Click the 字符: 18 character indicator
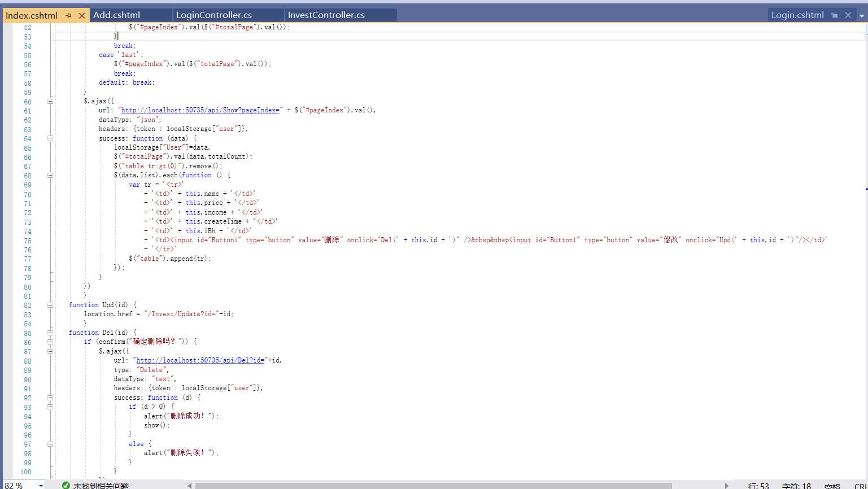The image size is (868, 489). (x=796, y=486)
